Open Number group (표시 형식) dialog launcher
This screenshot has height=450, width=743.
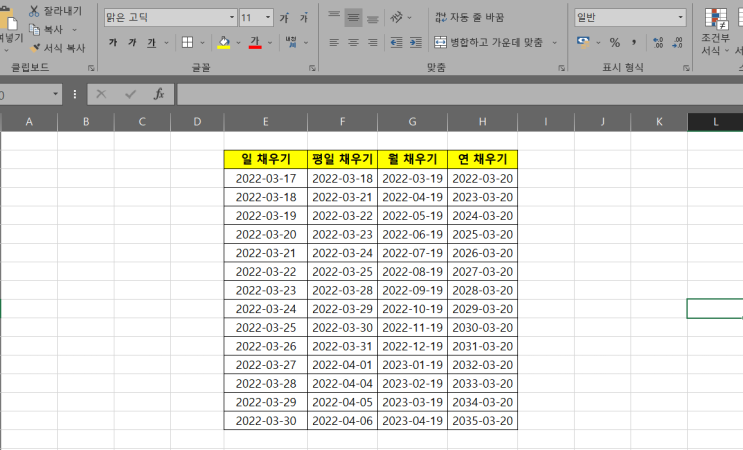point(686,68)
